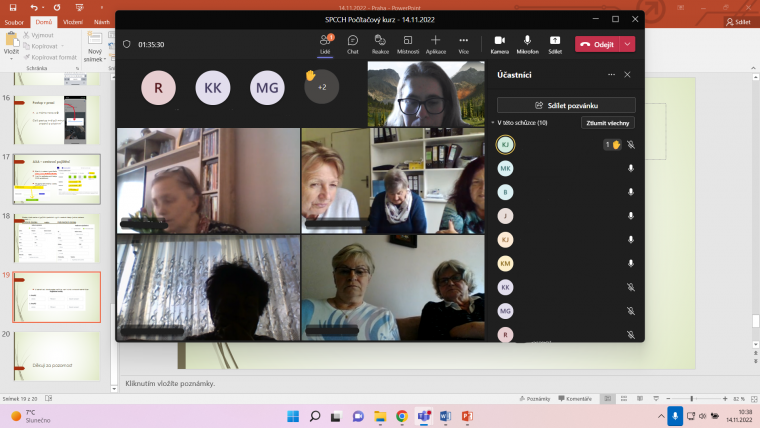Screen dimensions: 760x428
Task: Open the Soubor tab in PowerPoint
Action: click(14, 22)
